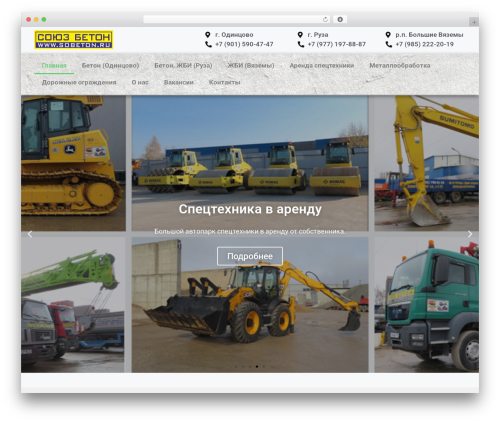Click the Союз Бетон site logo
Viewport: 500px width, 423px height.
pos(74,40)
